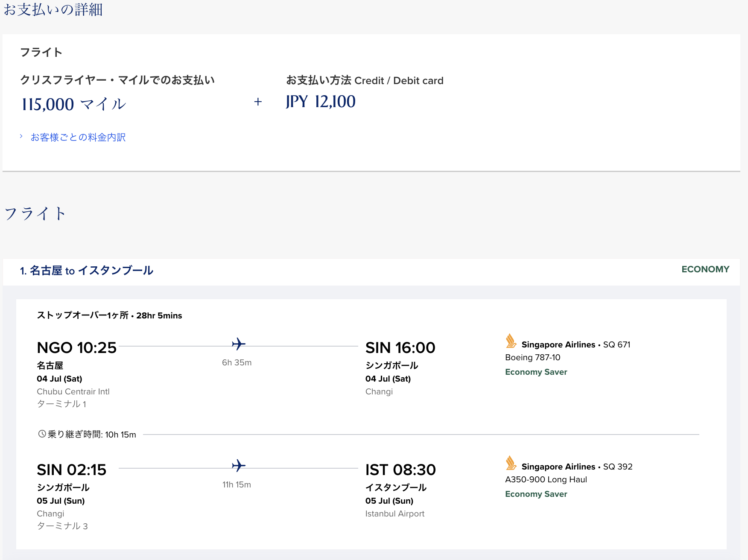Click the airplane icon on SIN to IST leg
This screenshot has width=748, height=560.
239,465
